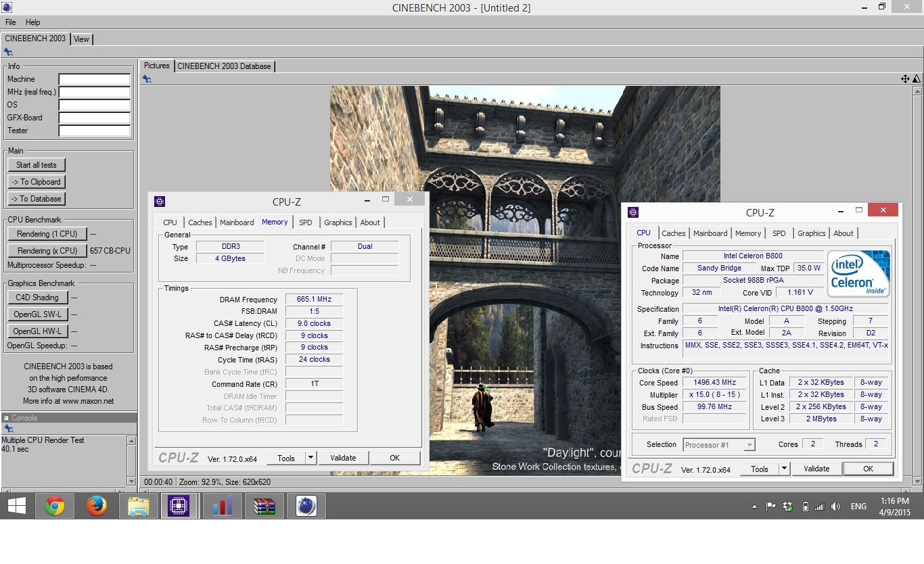
Task: Click Validate in the Memory CPU-Z window
Action: point(343,458)
